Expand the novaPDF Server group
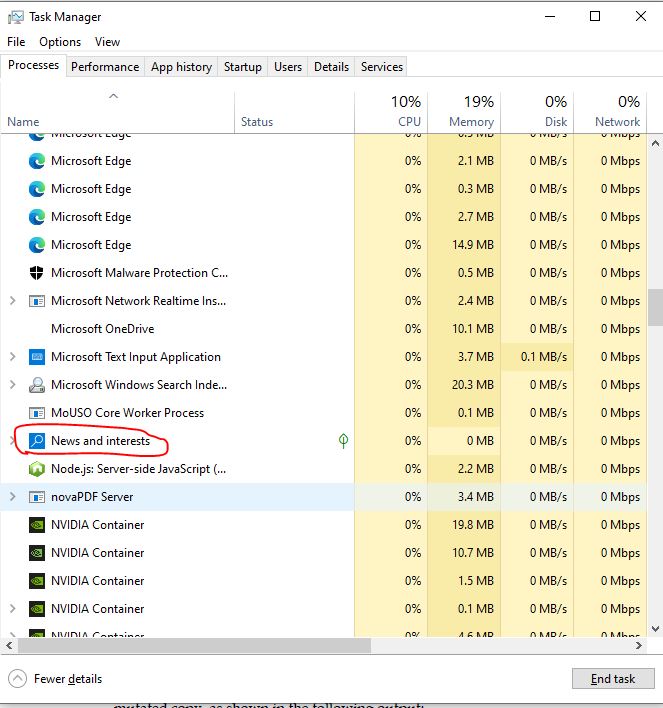 click(13, 497)
